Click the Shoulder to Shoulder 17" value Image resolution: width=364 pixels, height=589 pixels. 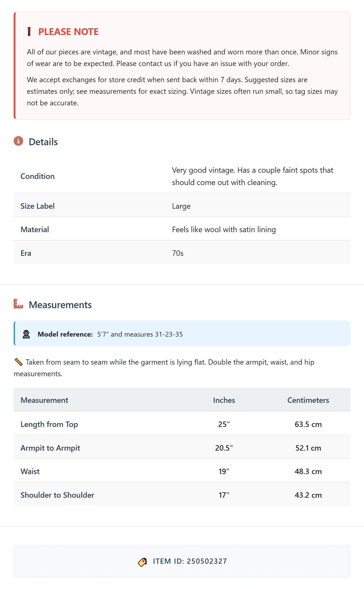(224, 495)
